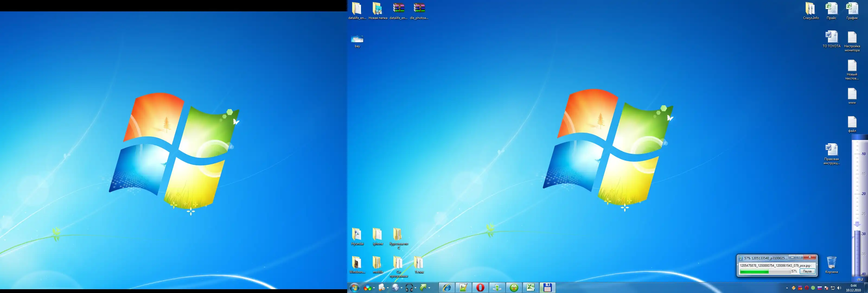
Task: Expand the green arrow toolbar dropdown
Action: 429,288
